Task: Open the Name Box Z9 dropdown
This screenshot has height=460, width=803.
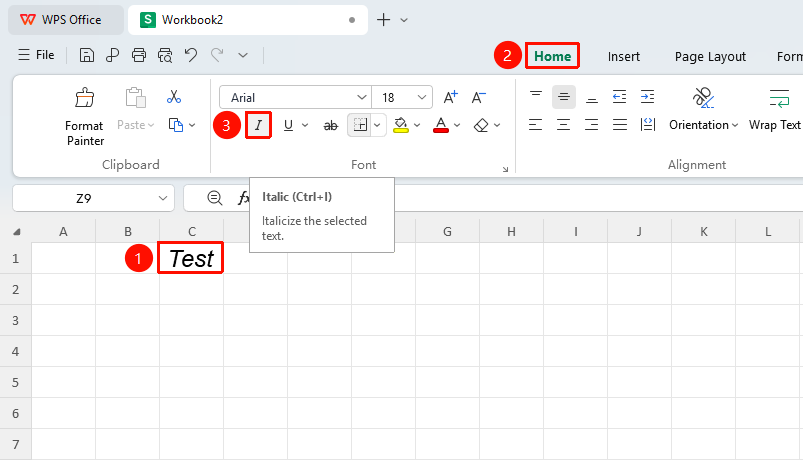Action: point(163,198)
